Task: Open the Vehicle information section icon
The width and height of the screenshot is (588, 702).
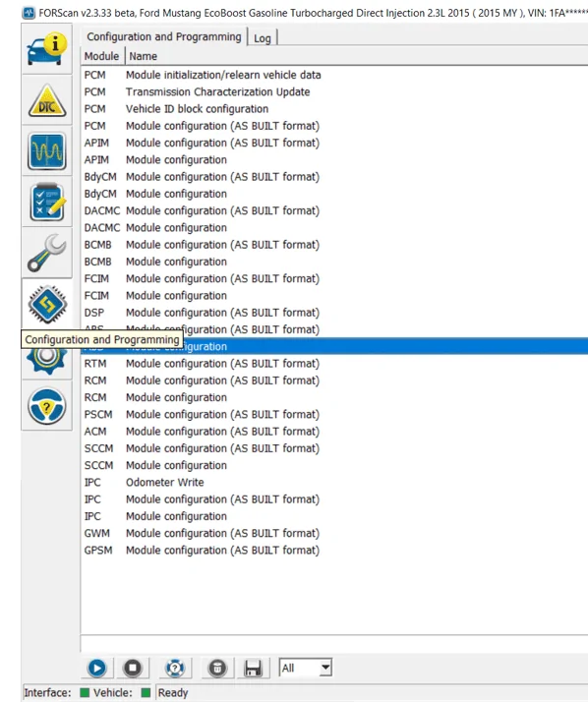Action: pos(47,49)
